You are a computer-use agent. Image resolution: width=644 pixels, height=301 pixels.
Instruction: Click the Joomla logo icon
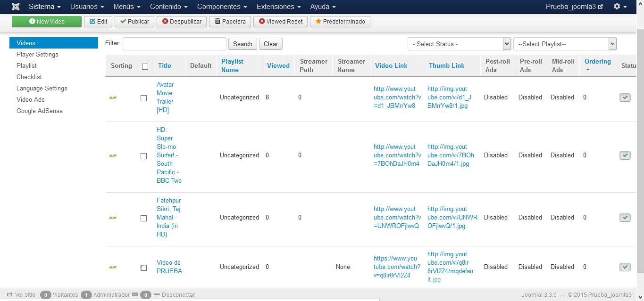16,7
